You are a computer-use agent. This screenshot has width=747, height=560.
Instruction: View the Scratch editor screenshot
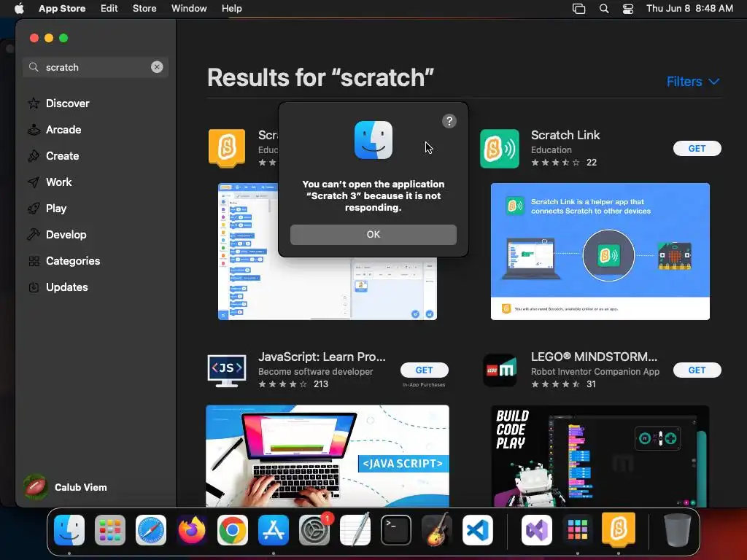(328, 252)
